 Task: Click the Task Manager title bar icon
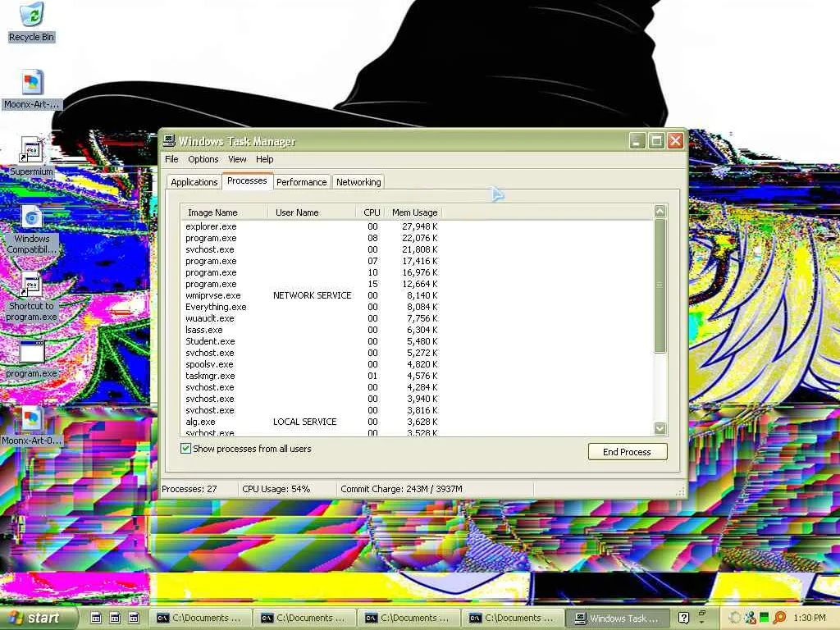coord(169,141)
